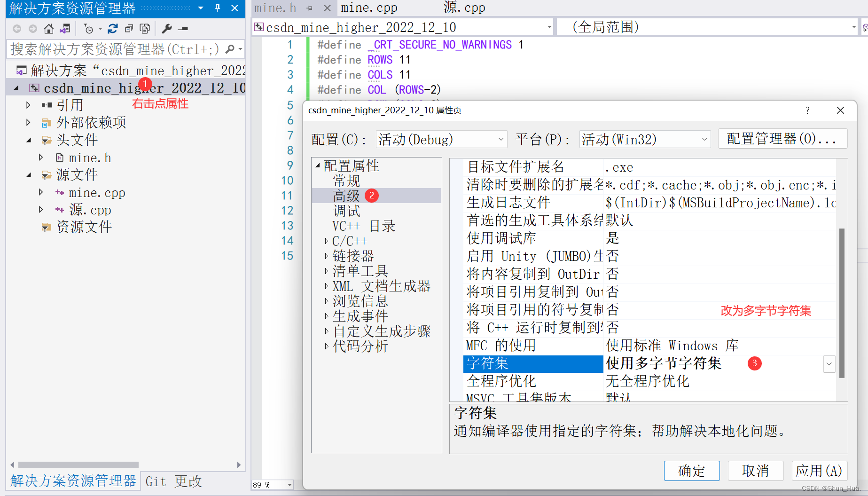Viewport: 868px width, 496px height.
Task: Select 调试 in the property tree
Action: coord(346,211)
